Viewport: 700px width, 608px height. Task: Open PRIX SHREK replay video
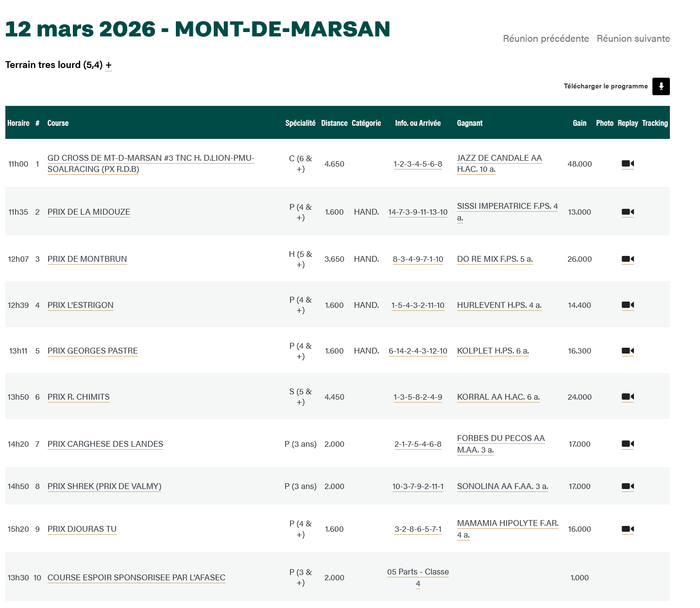(627, 486)
